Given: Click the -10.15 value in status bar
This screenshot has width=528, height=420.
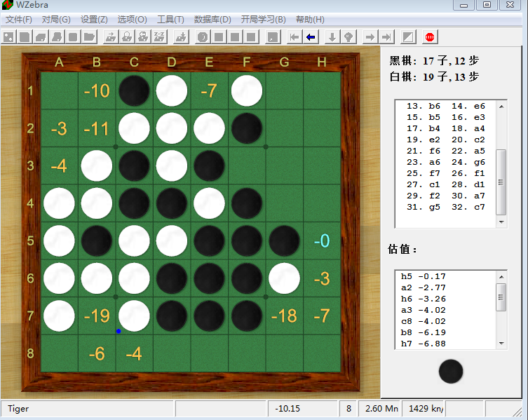Looking at the screenshot, I should click(x=287, y=409).
